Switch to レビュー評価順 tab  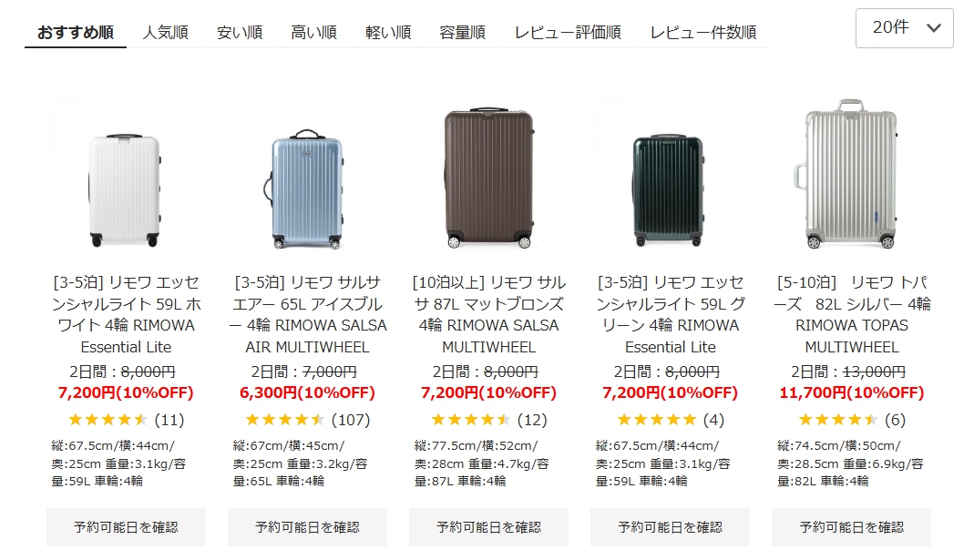tap(568, 33)
